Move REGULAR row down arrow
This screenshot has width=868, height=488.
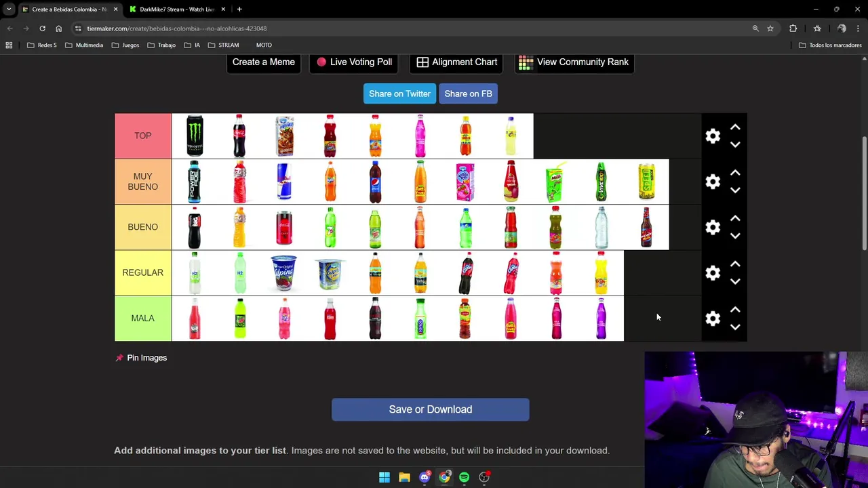(x=735, y=281)
